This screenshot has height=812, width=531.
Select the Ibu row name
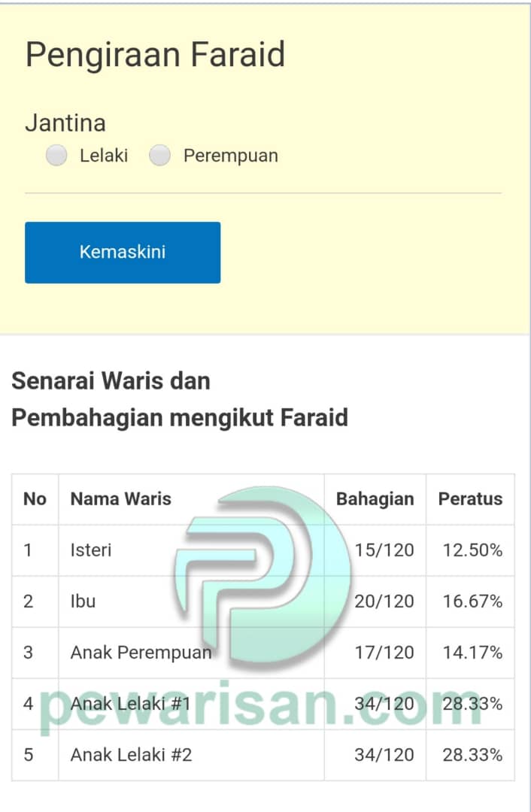[83, 601]
